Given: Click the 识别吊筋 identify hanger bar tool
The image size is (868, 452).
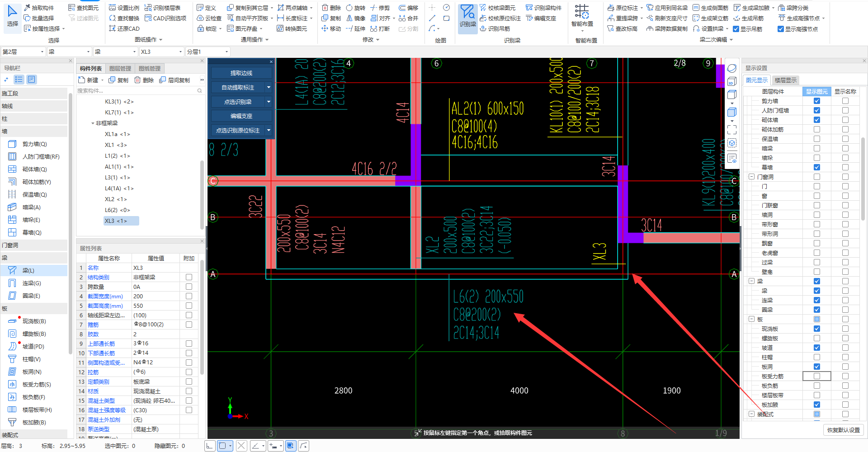Looking at the screenshot, I should pos(495,28).
